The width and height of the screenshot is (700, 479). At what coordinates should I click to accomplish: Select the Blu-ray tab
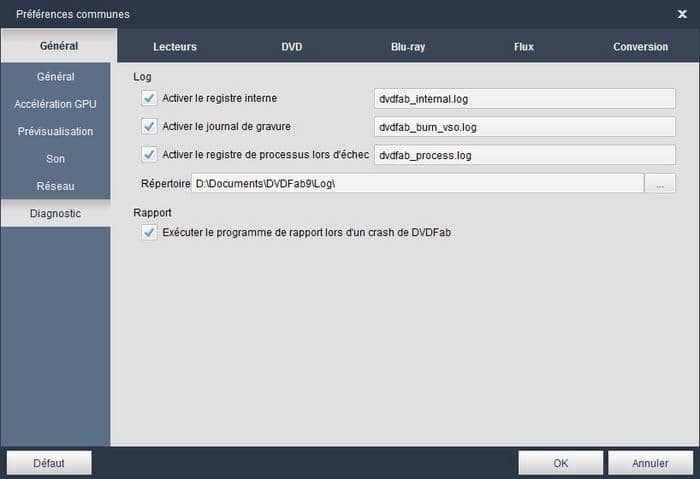pyautogui.click(x=408, y=46)
